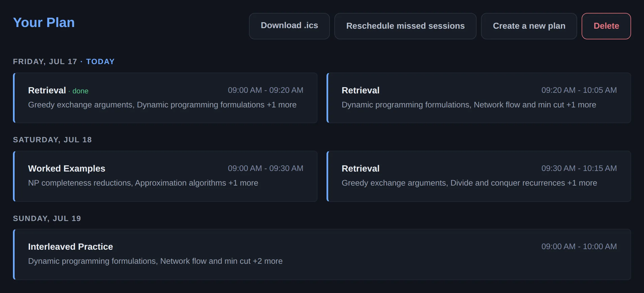Click the "Your Plan" heading
The image size is (644, 293).
[44, 22]
